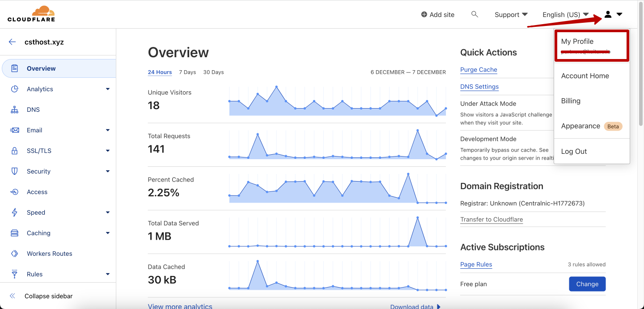This screenshot has height=309, width=644.
Task: Click the Add site plus icon
Action: (x=424, y=15)
